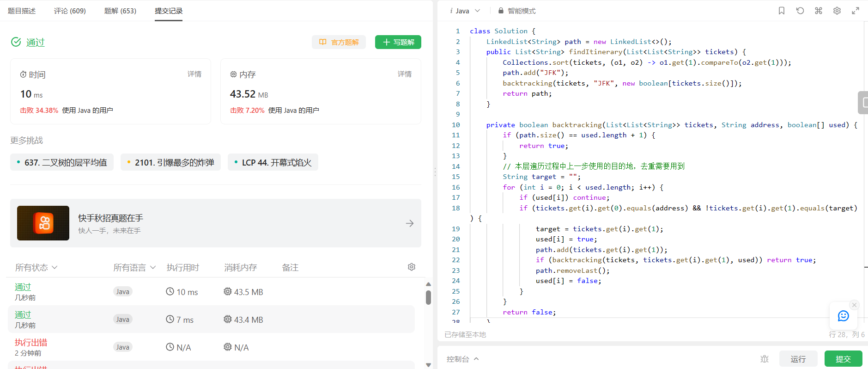Open 详情 link in 时间 card
This screenshot has width=868, height=369.
pos(194,74)
